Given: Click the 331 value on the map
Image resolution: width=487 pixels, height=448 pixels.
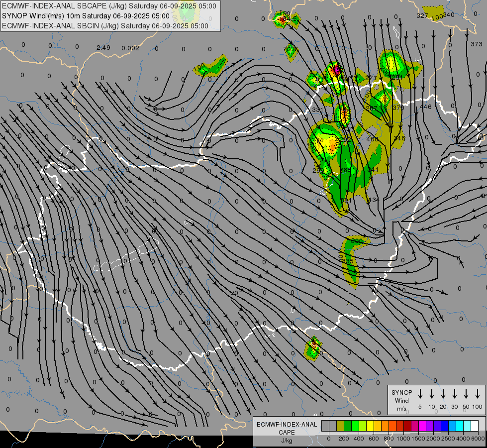Looking at the screenshot, I should (318, 110).
